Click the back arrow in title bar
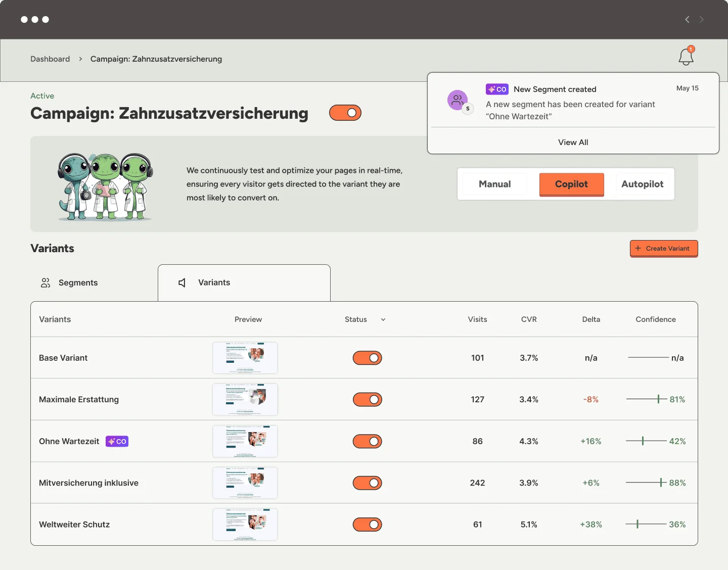The height and width of the screenshot is (570, 728). tap(687, 19)
